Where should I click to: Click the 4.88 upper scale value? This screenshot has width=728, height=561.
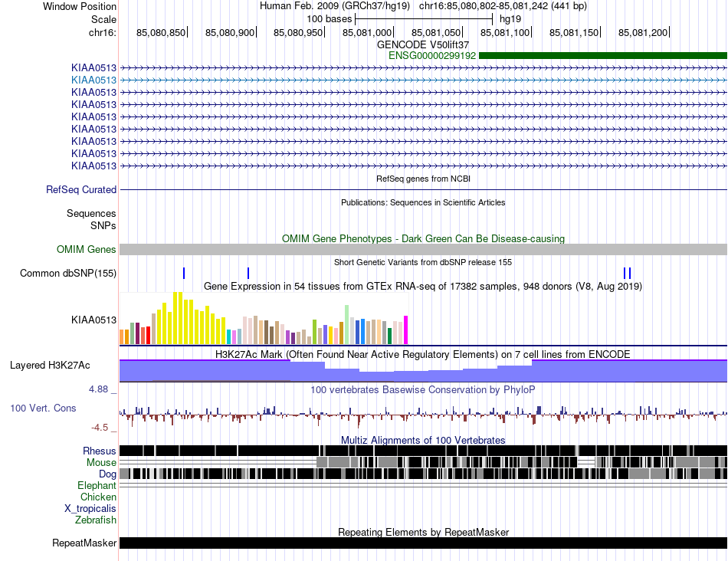99,389
